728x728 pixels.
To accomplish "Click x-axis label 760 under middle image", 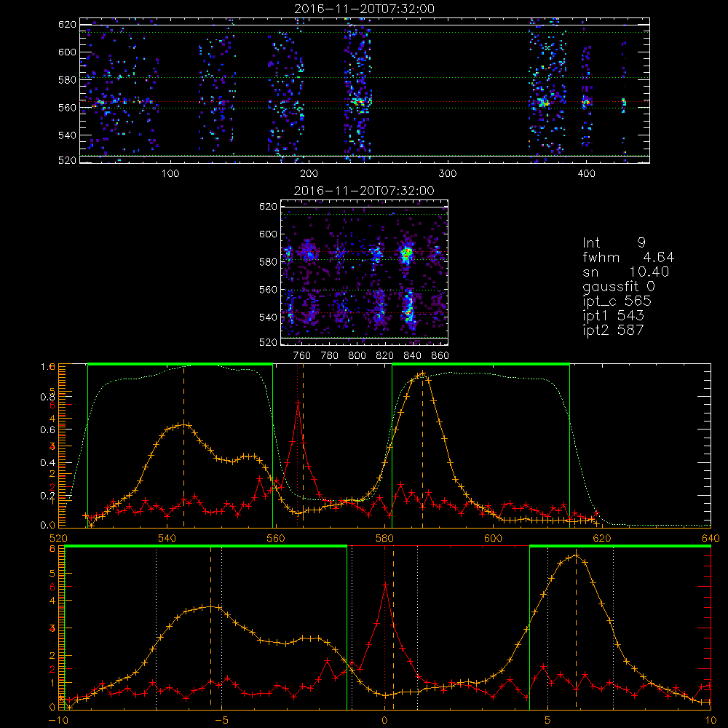I will coord(302,356).
